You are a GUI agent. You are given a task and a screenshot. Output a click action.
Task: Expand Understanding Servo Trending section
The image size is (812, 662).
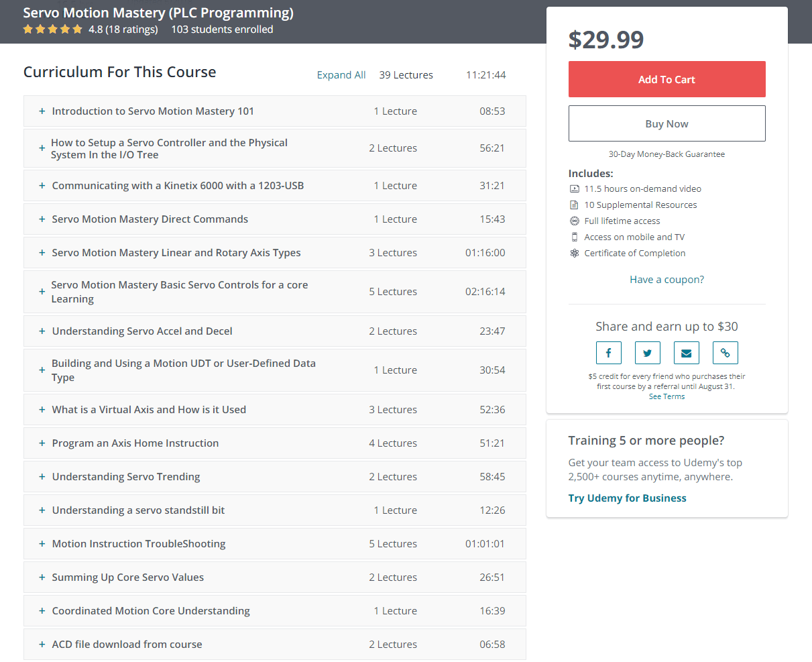point(275,477)
